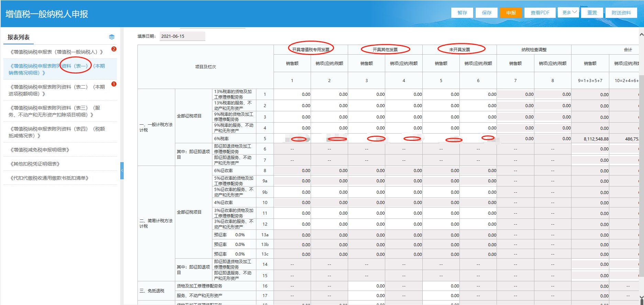Submit using the orange 申报 button
Viewport: 644px width, 305px height.
pos(511,13)
